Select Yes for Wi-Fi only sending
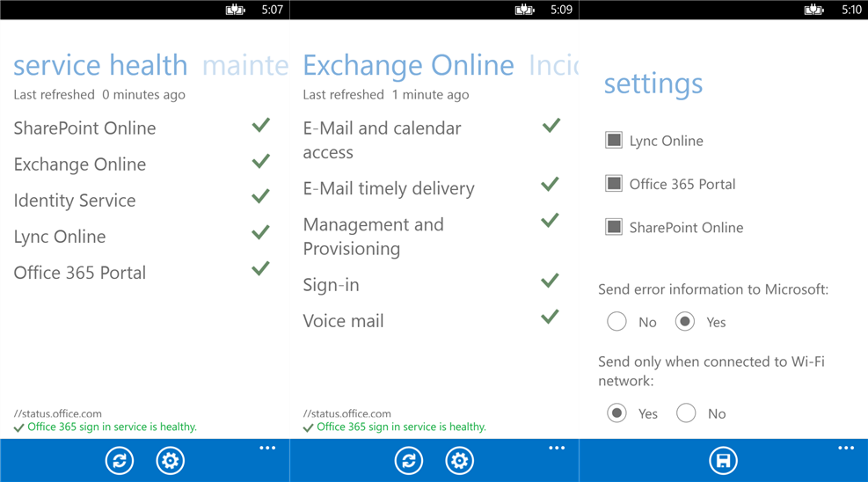Screen dimensions: 868x482 (616, 413)
